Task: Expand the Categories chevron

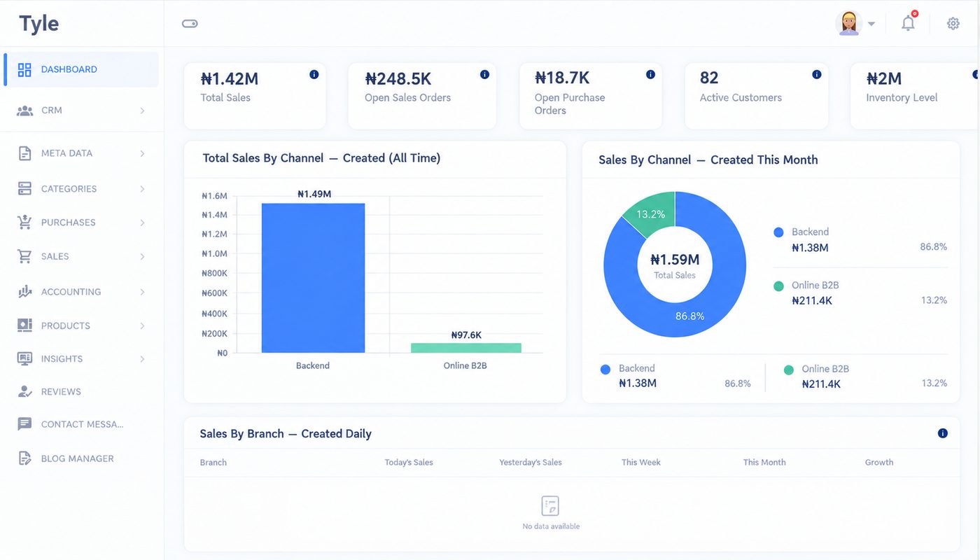Action: coord(142,189)
